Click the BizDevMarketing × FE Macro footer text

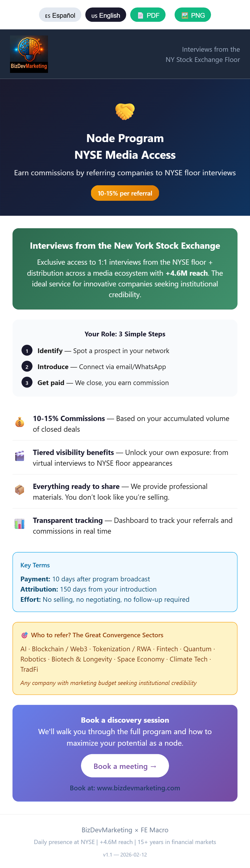[x=125, y=830]
